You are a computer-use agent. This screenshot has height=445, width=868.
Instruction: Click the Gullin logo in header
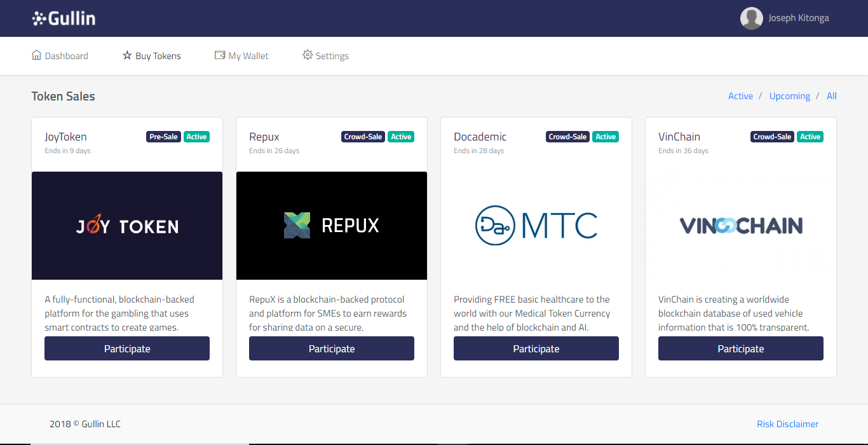tap(64, 18)
